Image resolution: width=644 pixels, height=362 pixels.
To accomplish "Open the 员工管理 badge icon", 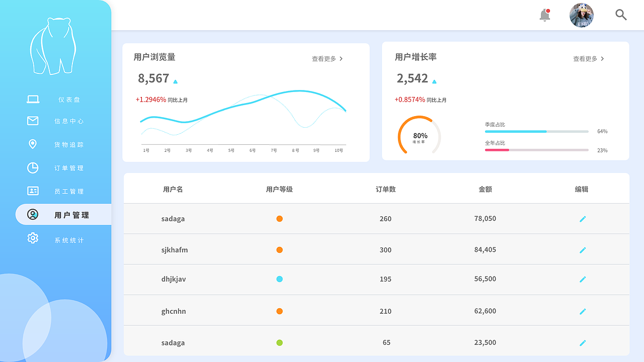I will 33,191.
